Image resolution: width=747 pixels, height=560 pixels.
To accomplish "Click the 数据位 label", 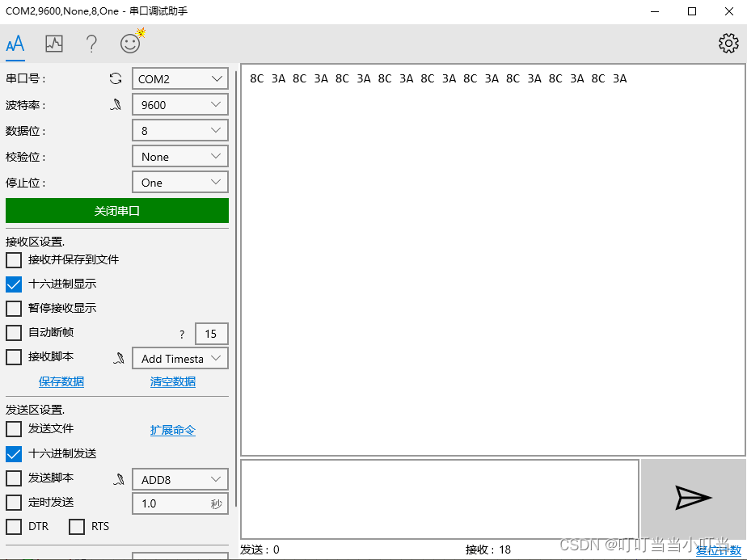I will click(26, 131).
